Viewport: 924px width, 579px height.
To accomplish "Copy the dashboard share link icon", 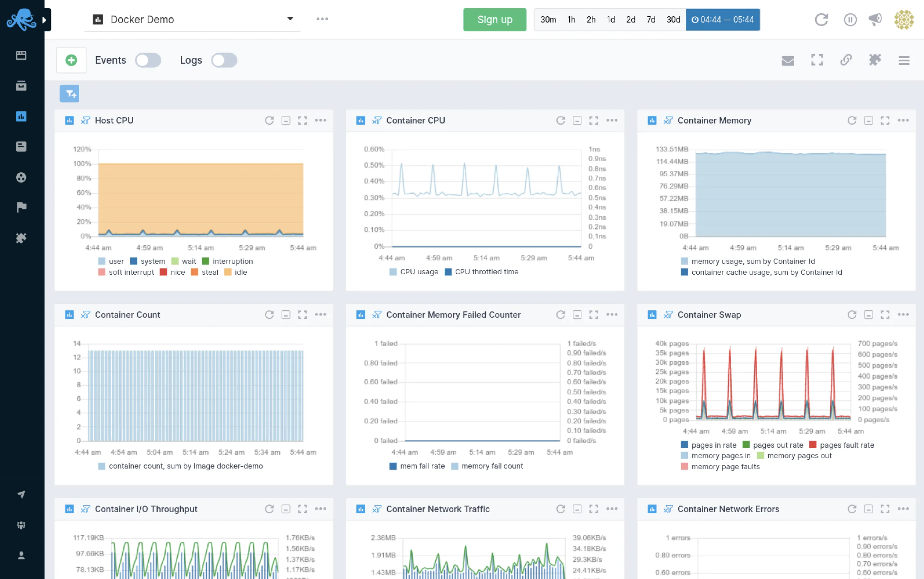I will (846, 60).
